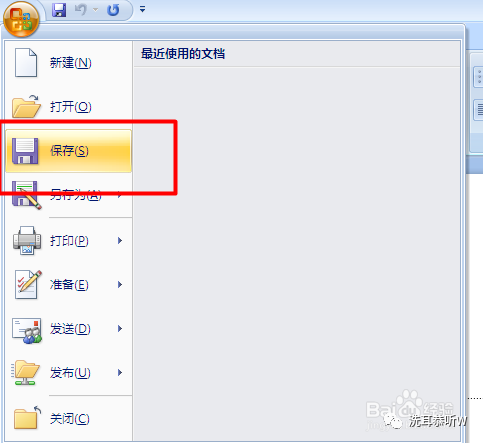Click the round Office button
The image size is (483, 443).
(x=21, y=19)
